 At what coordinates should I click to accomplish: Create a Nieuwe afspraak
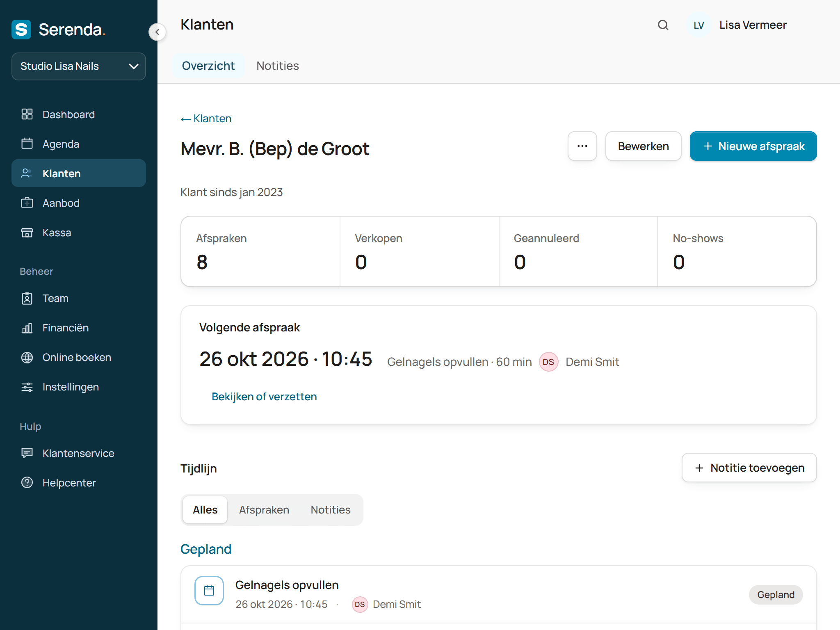[x=753, y=146]
